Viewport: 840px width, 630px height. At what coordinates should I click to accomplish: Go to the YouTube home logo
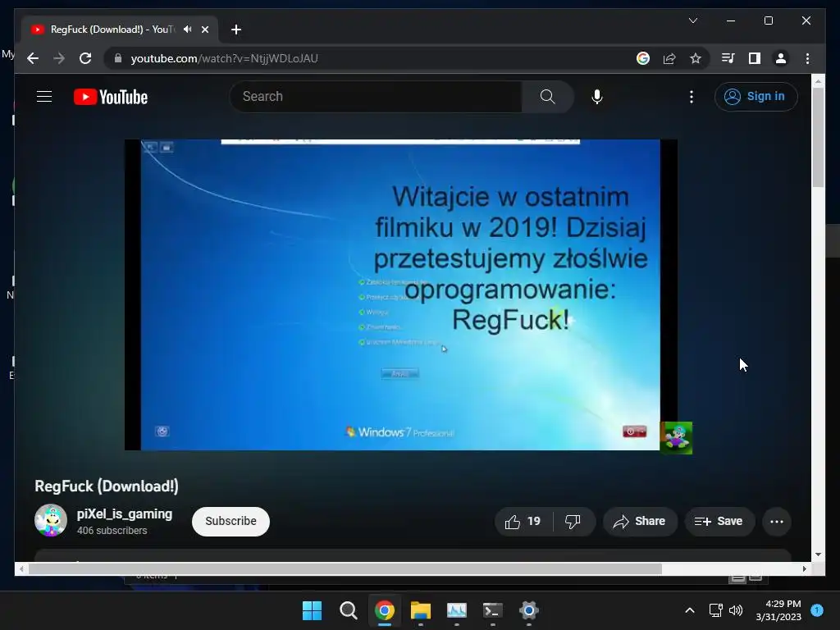click(111, 97)
